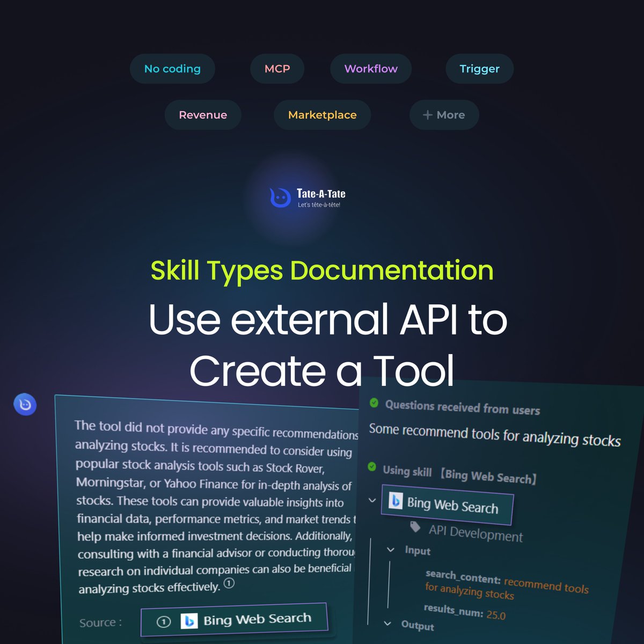
Task: Click the No coding tag pill
Action: (x=172, y=69)
